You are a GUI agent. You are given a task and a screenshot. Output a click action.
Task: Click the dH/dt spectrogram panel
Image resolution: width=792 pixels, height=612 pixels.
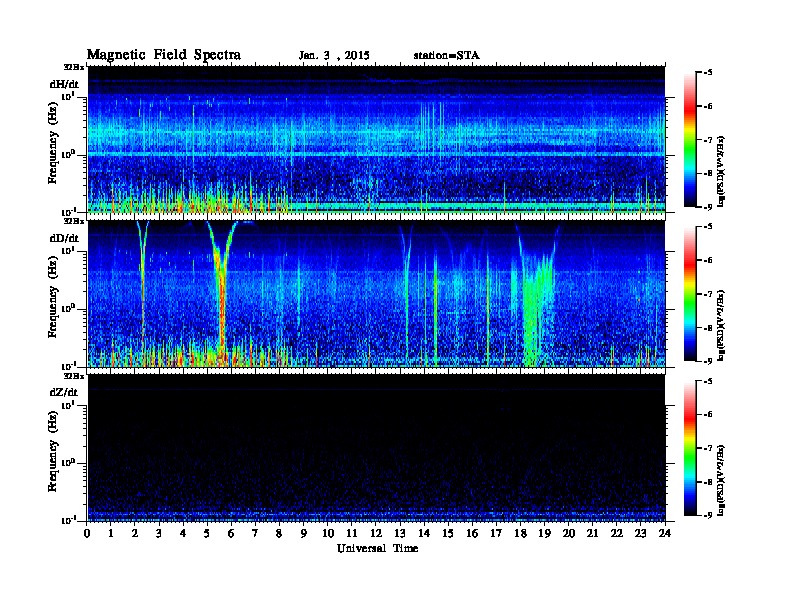(376, 140)
